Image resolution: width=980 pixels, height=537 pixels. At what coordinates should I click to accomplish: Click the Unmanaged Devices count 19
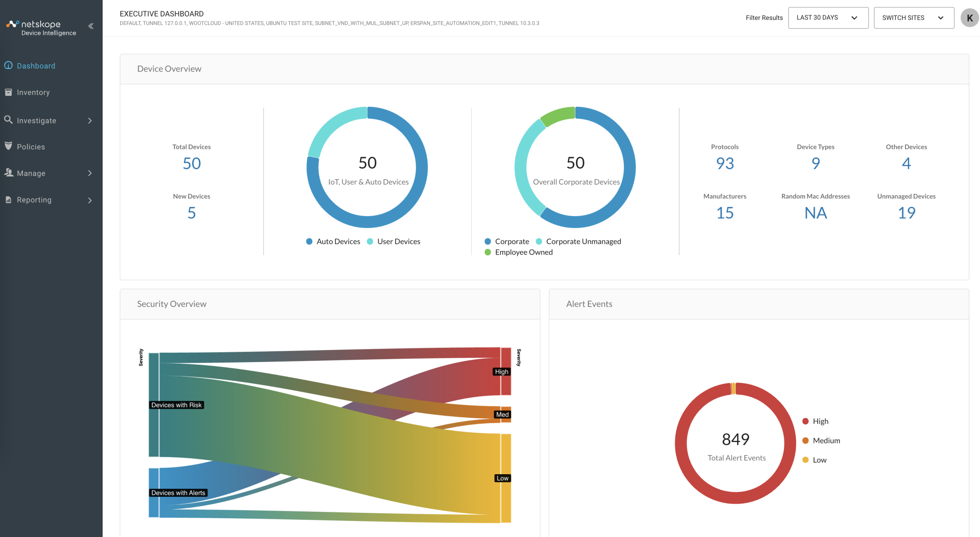pyautogui.click(x=906, y=213)
